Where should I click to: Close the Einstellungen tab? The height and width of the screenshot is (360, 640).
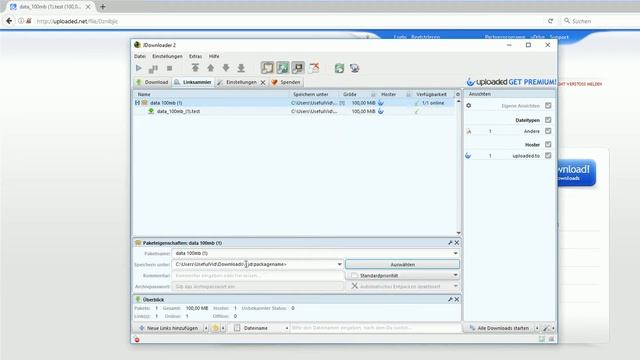coord(263,82)
